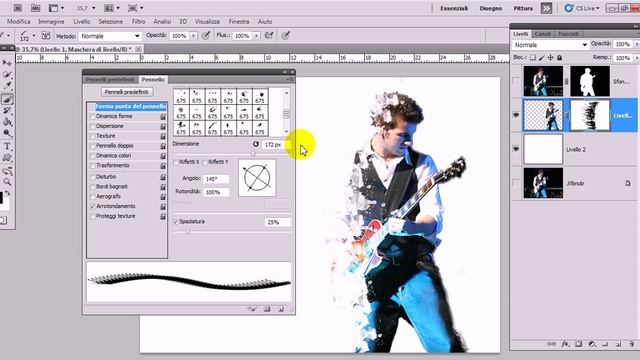
Task: Open the Immagine menu
Action: tap(51, 21)
